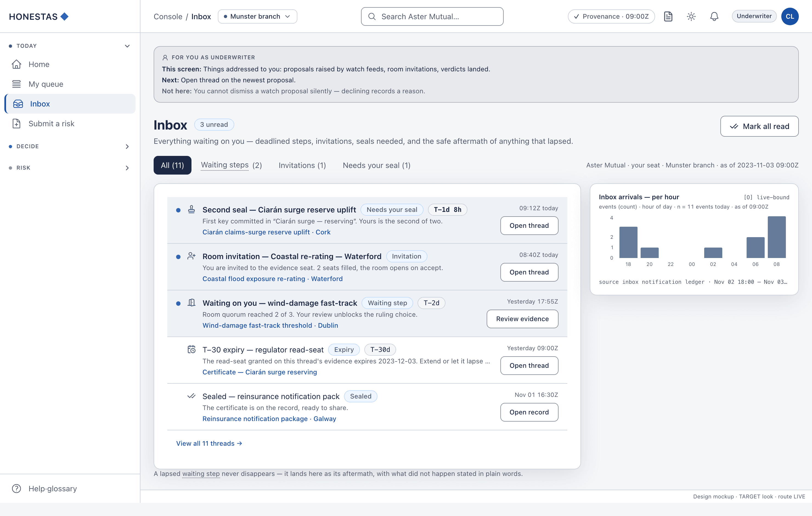Click the hour 20 bar in arrivals chart

(x=650, y=253)
